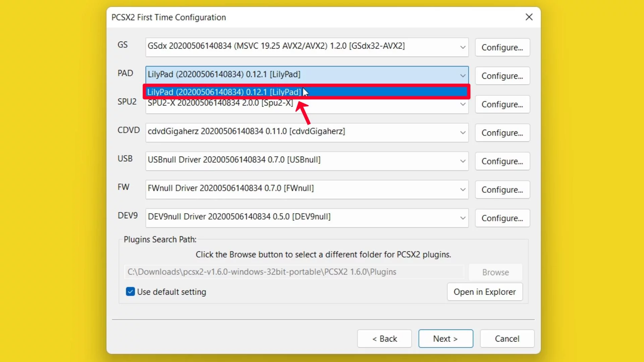Expand the CDVD plugin dropdown

tap(463, 131)
